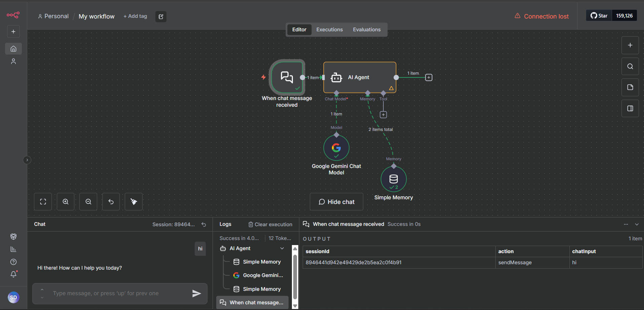Image resolution: width=644 pixels, height=310 pixels.
Task: Clear the current execution log
Action: tap(270, 224)
